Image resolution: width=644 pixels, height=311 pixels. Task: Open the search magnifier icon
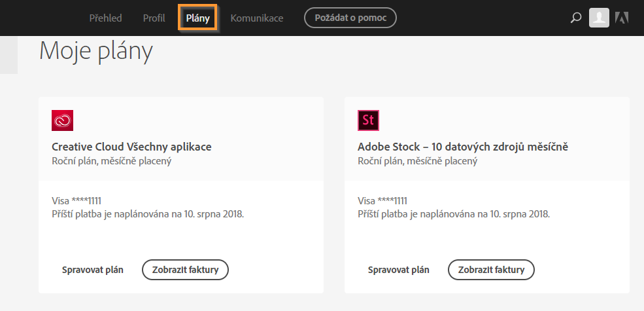(x=576, y=18)
